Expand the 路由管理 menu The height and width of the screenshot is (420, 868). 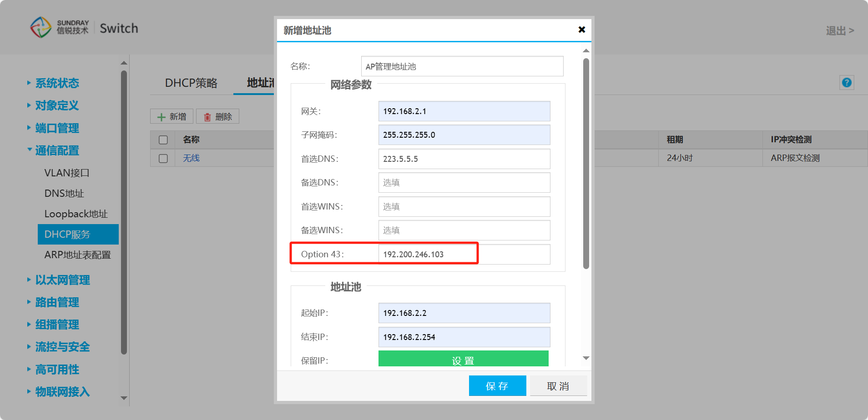57,302
